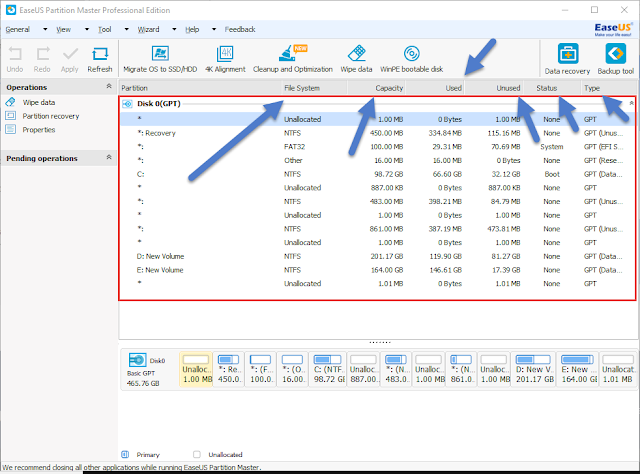Sort by the Used column header

[x=435, y=88]
